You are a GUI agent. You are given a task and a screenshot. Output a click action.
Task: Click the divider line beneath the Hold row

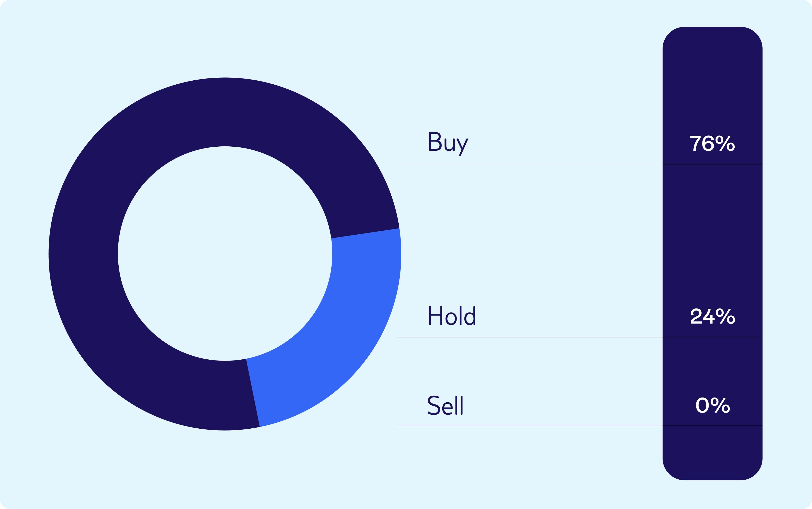tap(528, 337)
